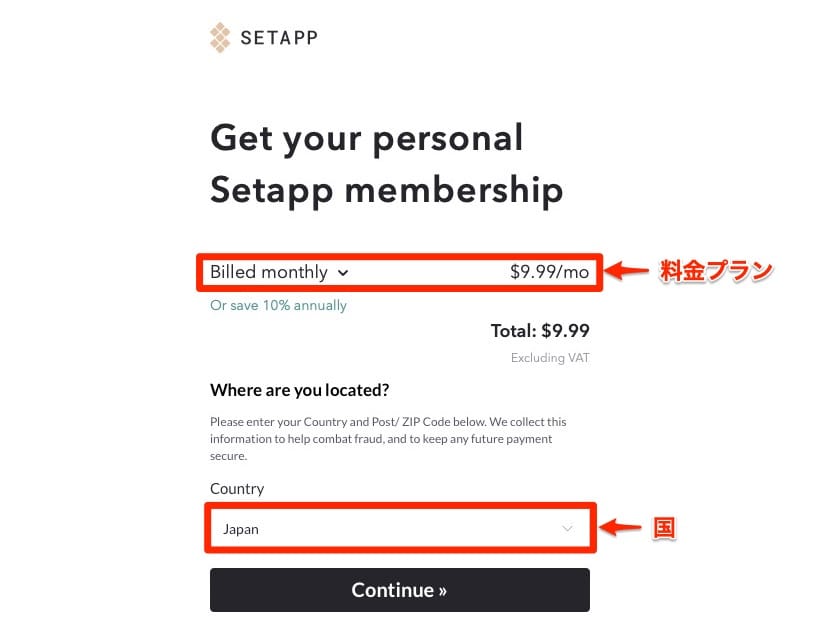Click the fraud-prevention description paragraph
This screenshot has width=820, height=632.
388,438
